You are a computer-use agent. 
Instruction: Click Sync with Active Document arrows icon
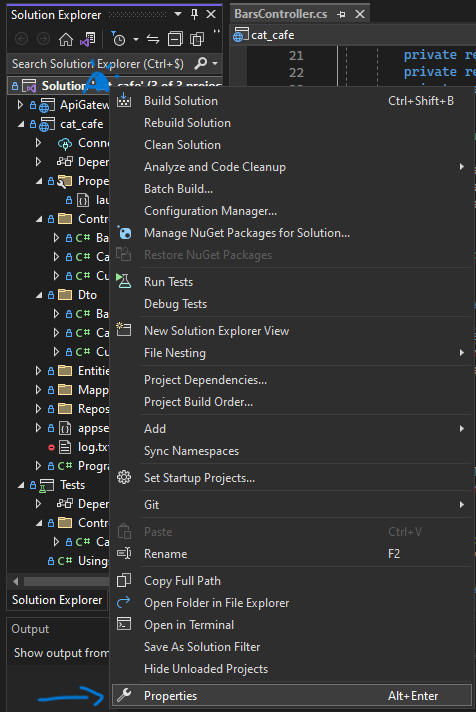[153, 40]
